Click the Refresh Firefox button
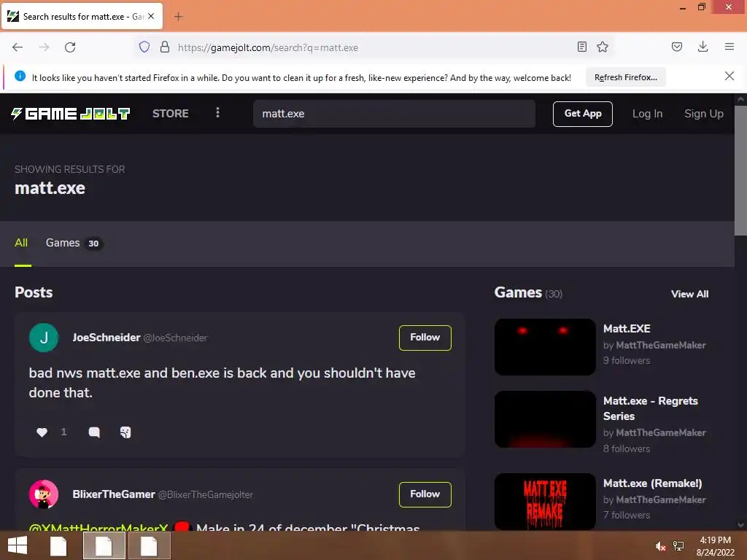This screenshot has width=747, height=560. click(625, 77)
